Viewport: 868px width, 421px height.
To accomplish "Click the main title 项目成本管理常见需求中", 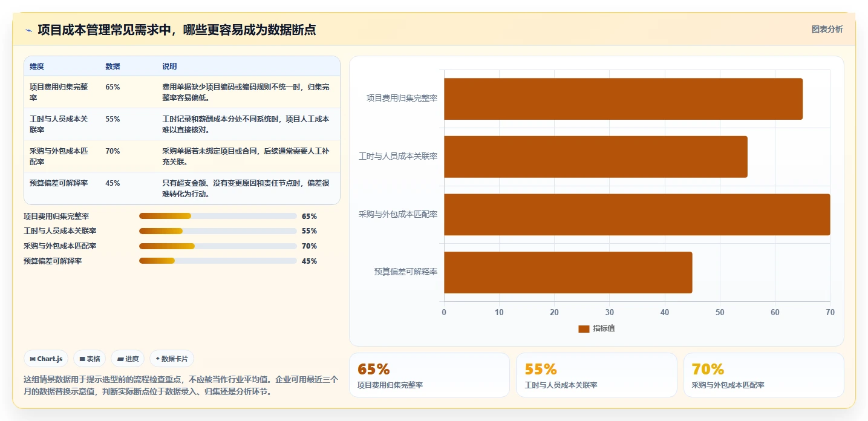I will click(177, 30).
